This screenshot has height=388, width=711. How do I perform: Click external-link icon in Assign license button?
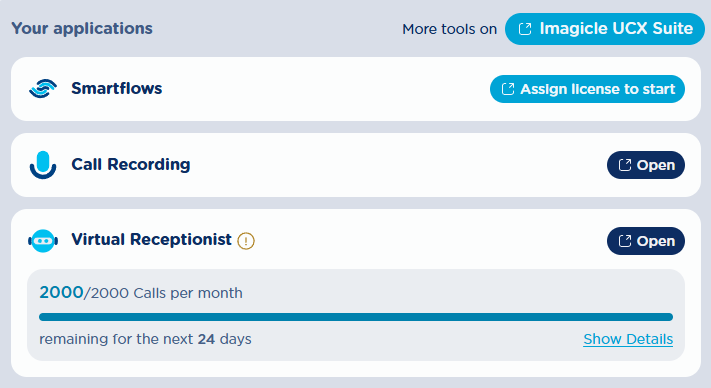[x=508, y=89]
